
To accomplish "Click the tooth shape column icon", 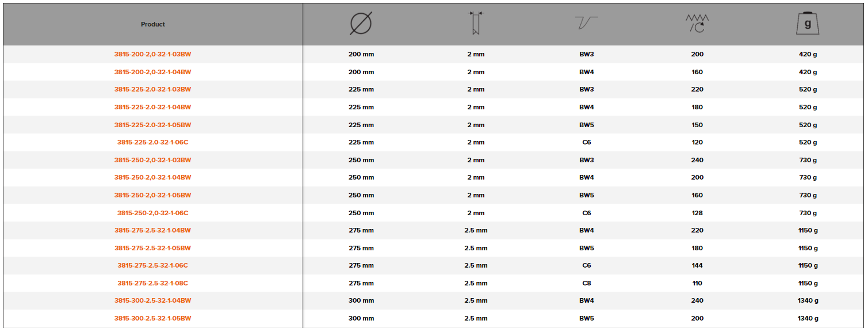I will click(x=586, y=24).
